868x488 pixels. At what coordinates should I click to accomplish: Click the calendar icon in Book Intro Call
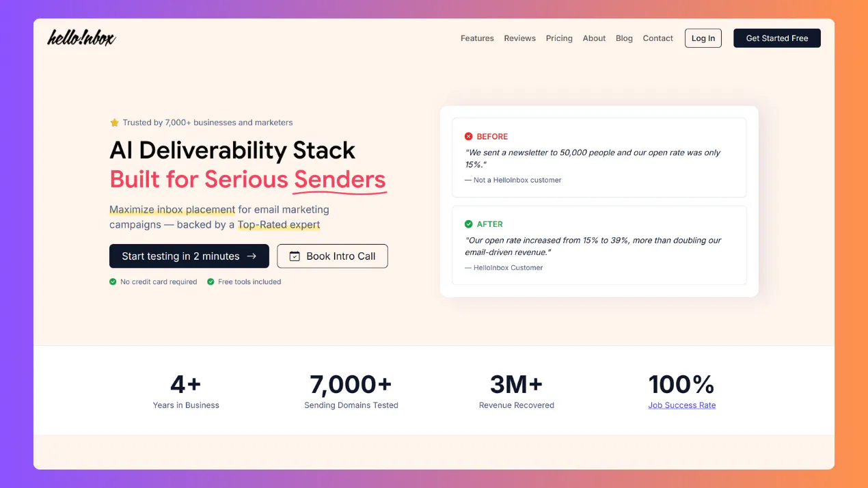295,256
